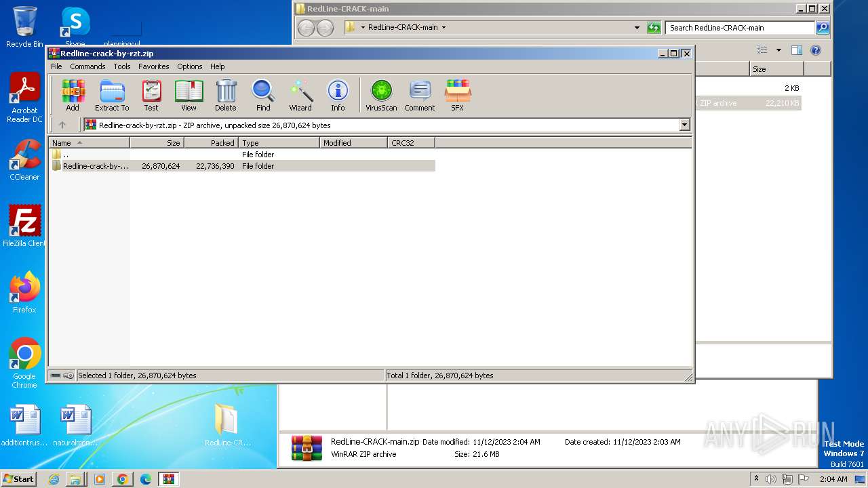This screenshot has height=488, width=868.
Task: Open the Skype desktop shortcut
Action: pos(75,27)
